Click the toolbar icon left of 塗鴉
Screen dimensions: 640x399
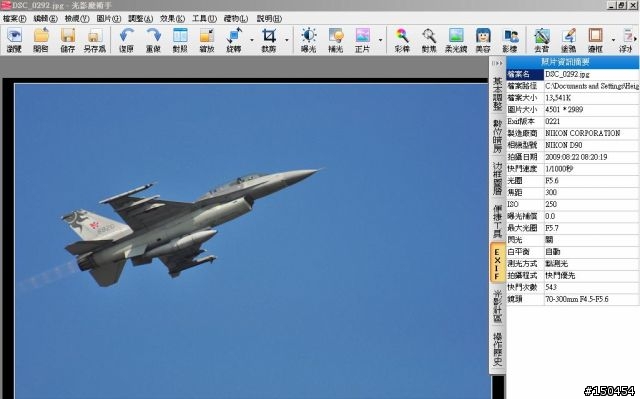click(542, 40)
